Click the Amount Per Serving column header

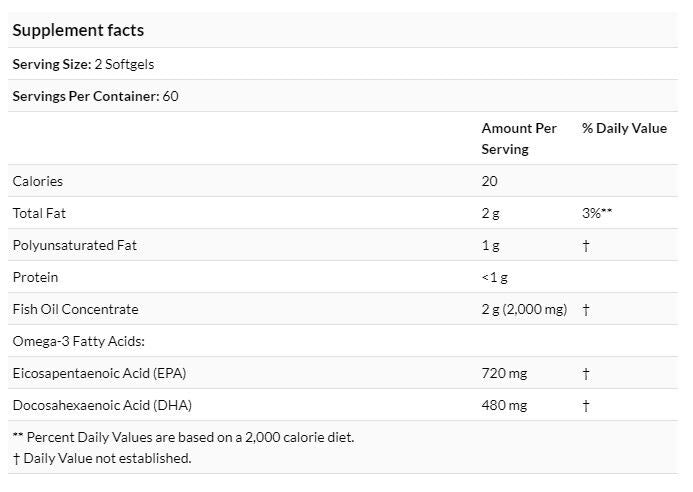click(519, 138)
